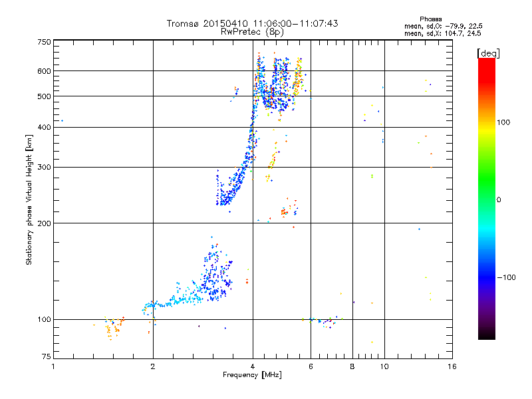Image resolution: width=532 pixels, height=399 pixels.
Task: Click the x-axis tick label '8'
Action: coord(352,366)
